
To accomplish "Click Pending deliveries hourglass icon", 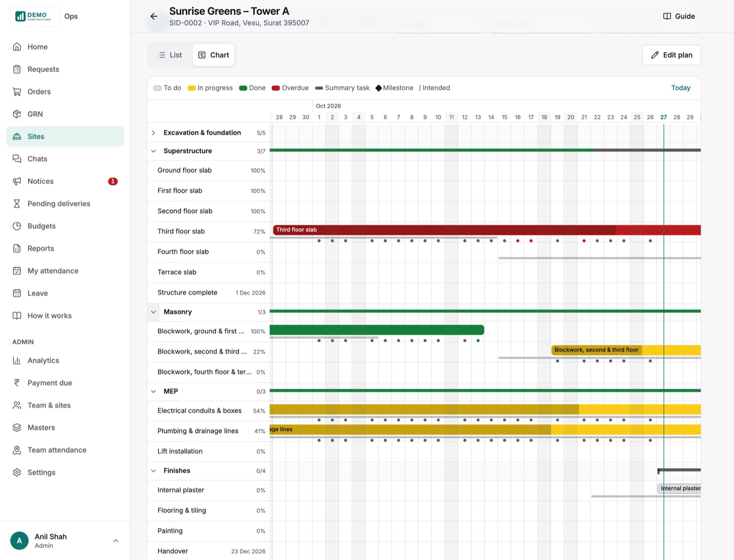I will tap(17, 204).
